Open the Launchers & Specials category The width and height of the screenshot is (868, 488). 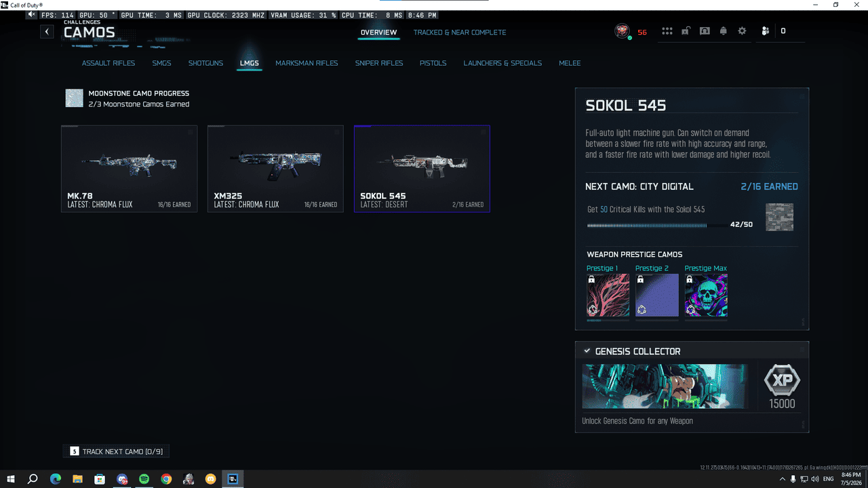502,63
